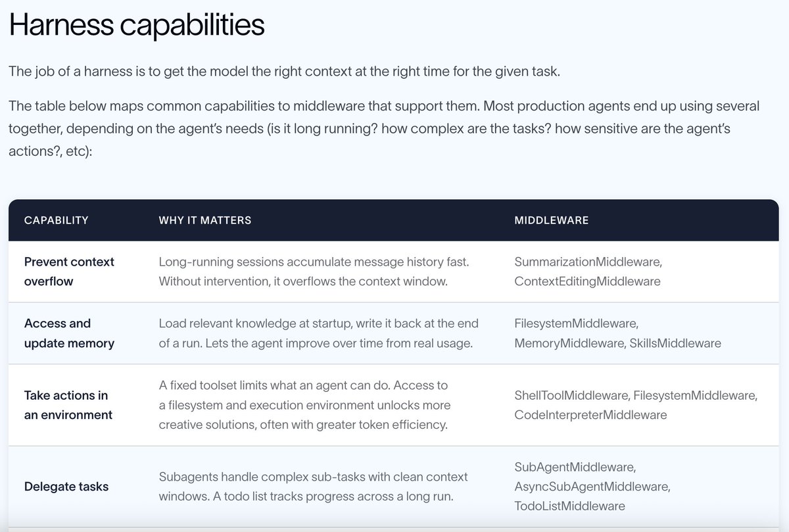Click the Harness capabilities heading
The image size is (789, 532).
tap(136, 25)
